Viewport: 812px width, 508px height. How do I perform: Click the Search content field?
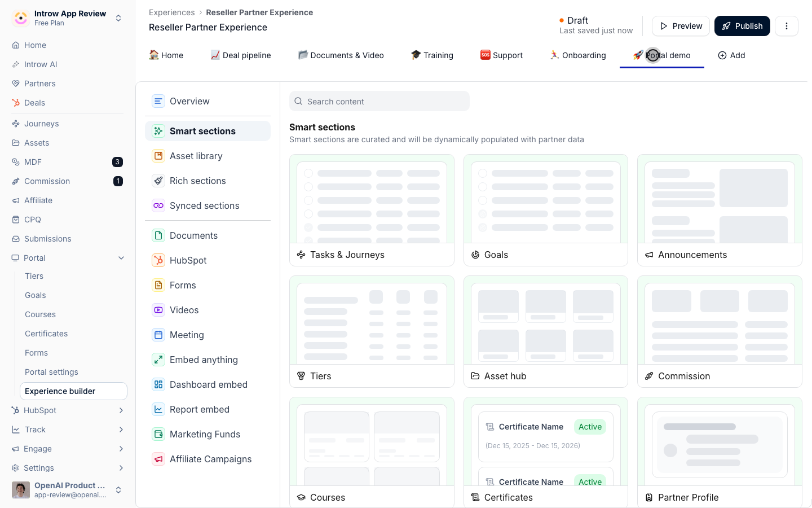point(379,102)
